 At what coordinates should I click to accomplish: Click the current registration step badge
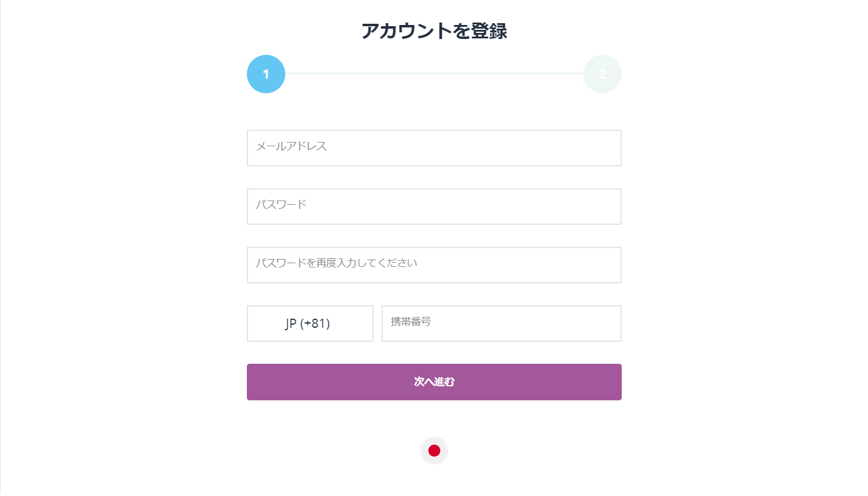[266, 74]
